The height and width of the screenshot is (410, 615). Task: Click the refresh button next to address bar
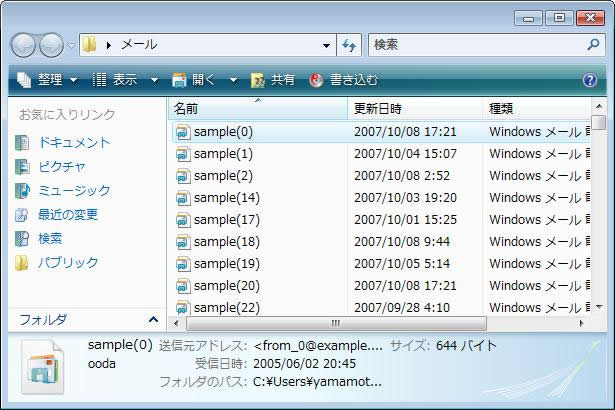[349, 46]
